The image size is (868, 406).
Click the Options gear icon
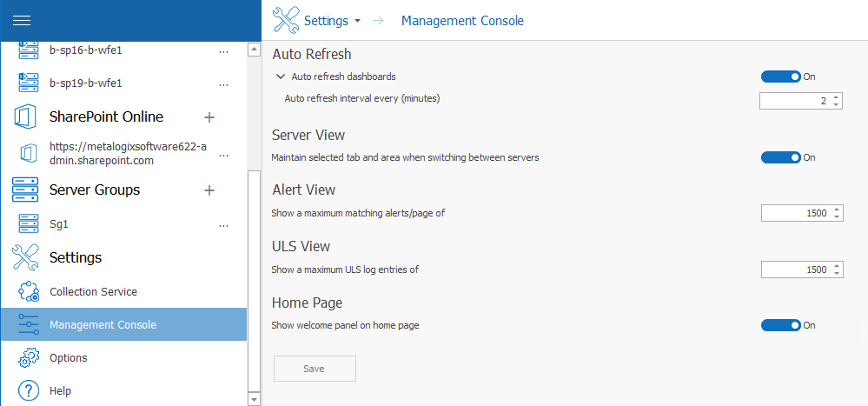click(x=28, y=358)
